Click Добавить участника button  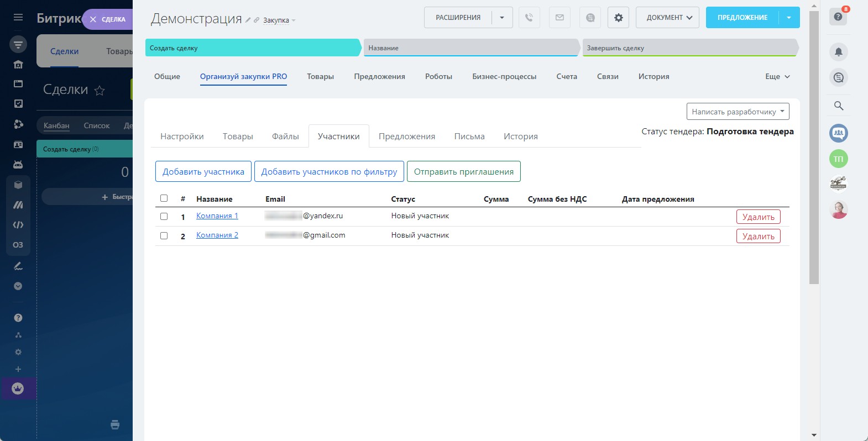[203, 172]
